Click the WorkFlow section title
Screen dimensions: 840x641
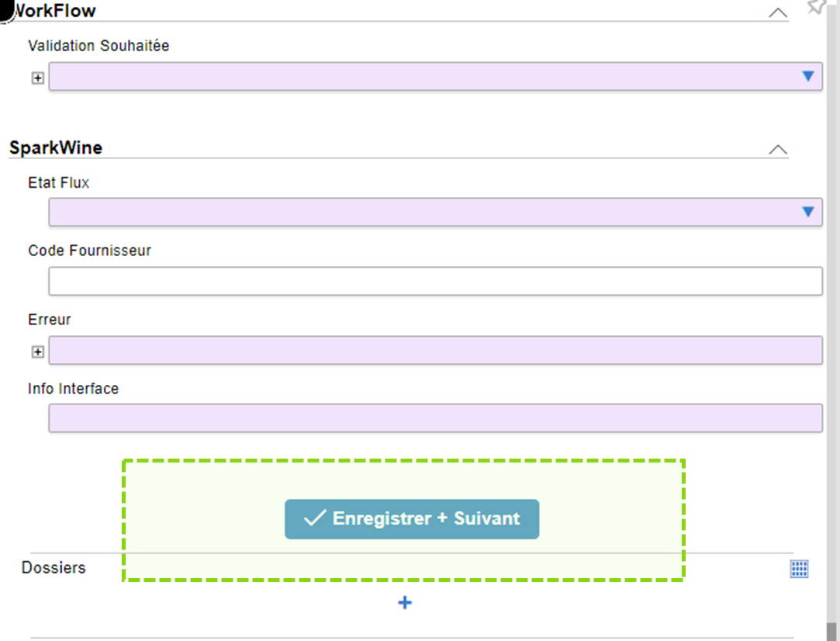(x=54, y=11)
